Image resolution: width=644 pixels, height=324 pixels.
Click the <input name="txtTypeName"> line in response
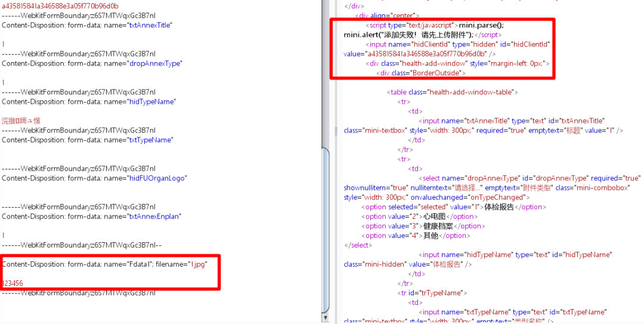click(x=513, y=312)
